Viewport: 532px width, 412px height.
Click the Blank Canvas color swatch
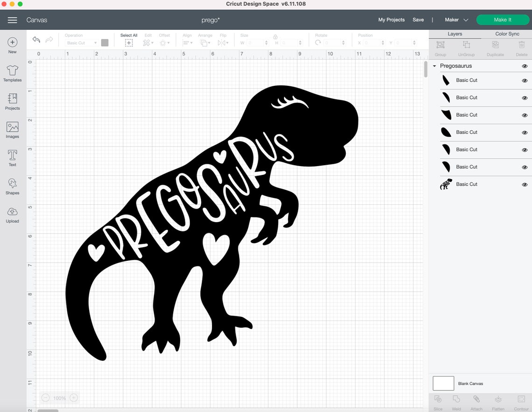(443, 383)
